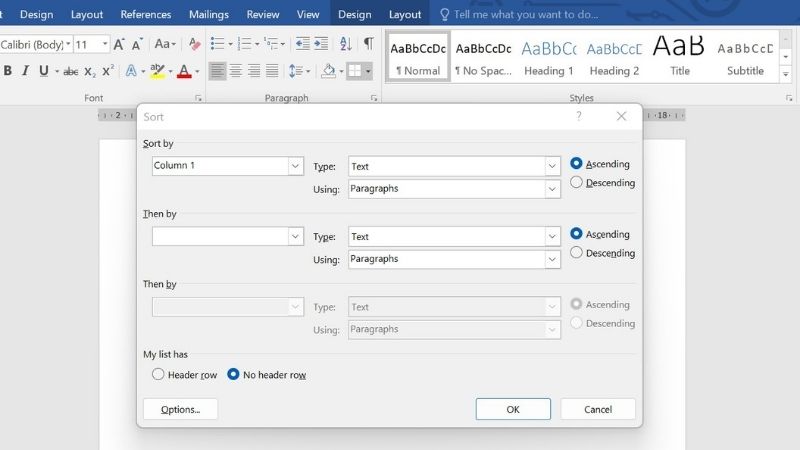Image resolution: width=800 pixels, height=450 pixels.
Task: Open line and paragraph spacing
Action: pos(296,71)
